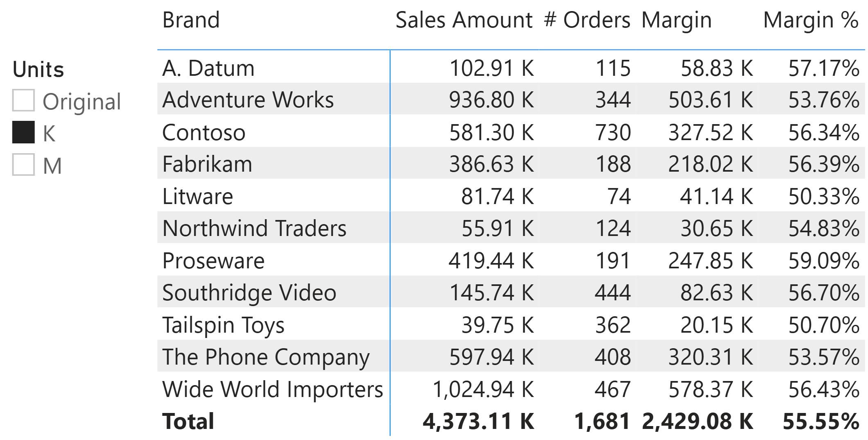Click the Margin column header
Screen dimensions: 868x440
(676, 20)
